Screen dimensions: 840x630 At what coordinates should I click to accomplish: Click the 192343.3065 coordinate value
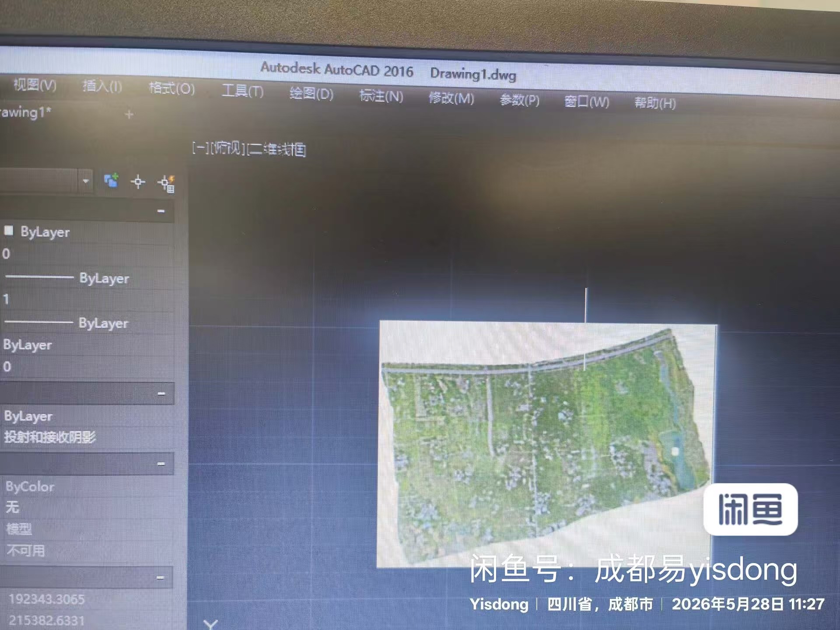pyautogui.click(x=46, y=599)
